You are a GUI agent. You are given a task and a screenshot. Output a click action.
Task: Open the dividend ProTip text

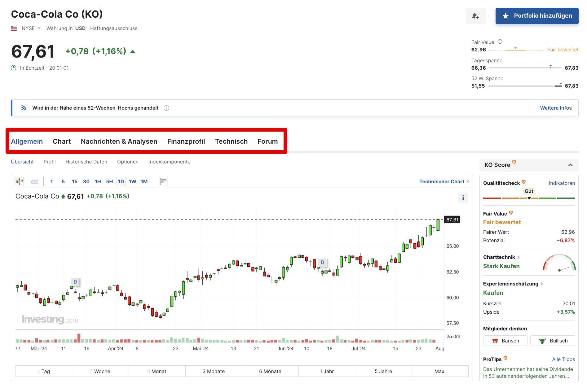[528, 372]
